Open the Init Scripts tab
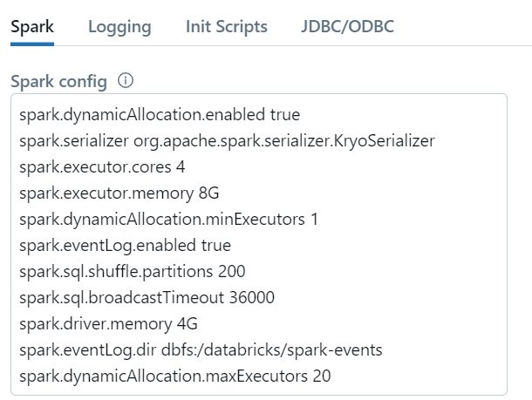The image size is (532, 400). tap(227, 26)
